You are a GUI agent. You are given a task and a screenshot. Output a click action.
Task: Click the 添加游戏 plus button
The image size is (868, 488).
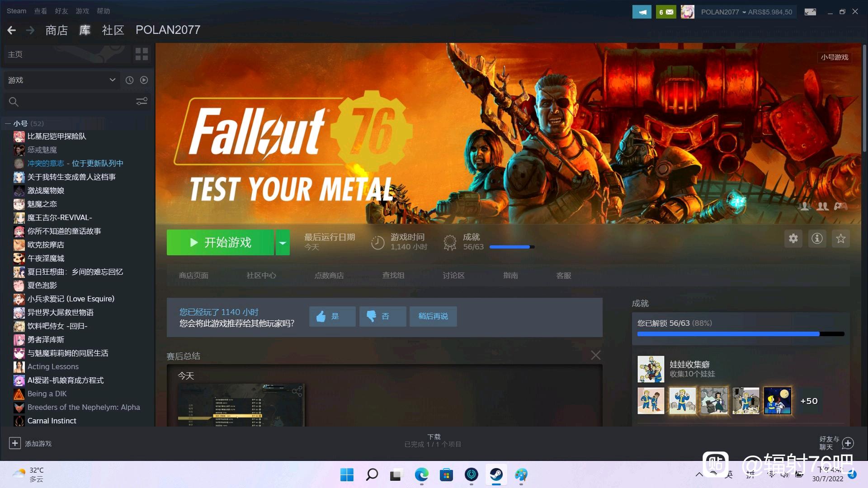(14, 443)
